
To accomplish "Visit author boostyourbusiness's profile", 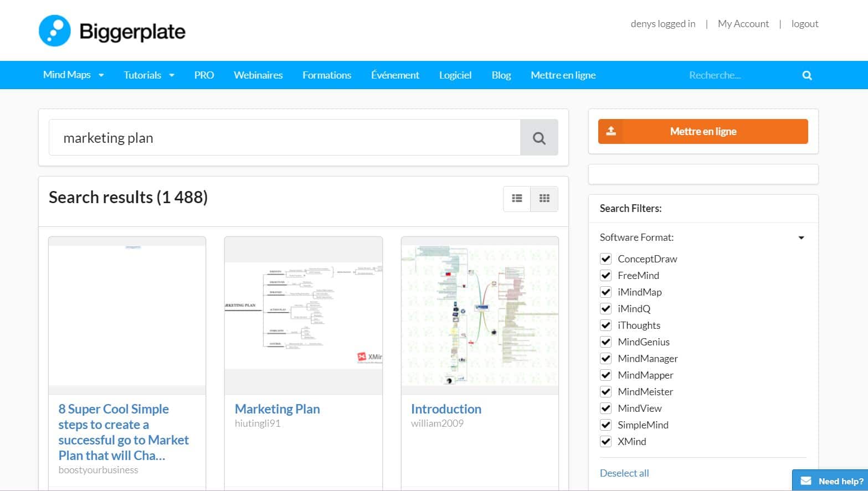I will tap(98, 470).
